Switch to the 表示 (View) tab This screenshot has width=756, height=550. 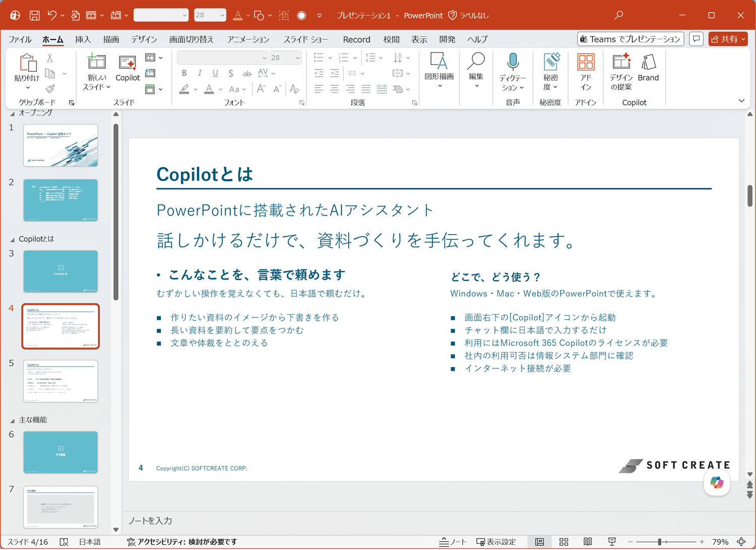tap(419, 39)
